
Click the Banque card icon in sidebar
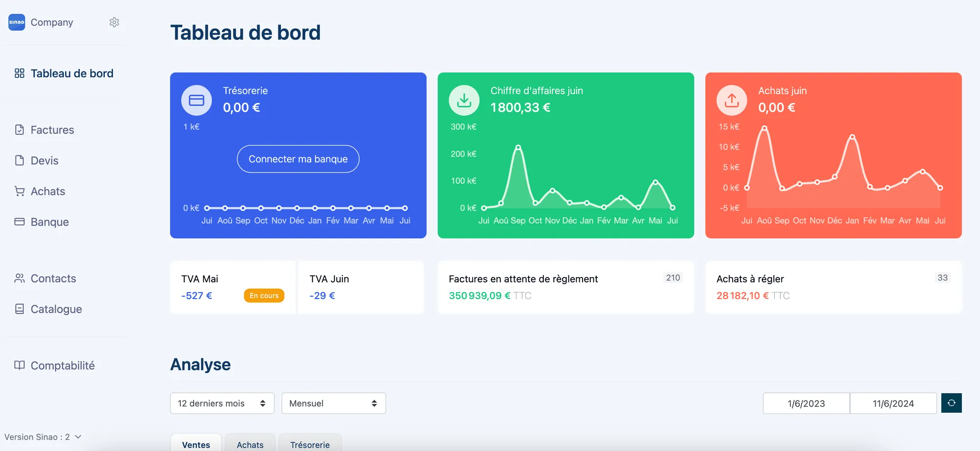point(20,222)
